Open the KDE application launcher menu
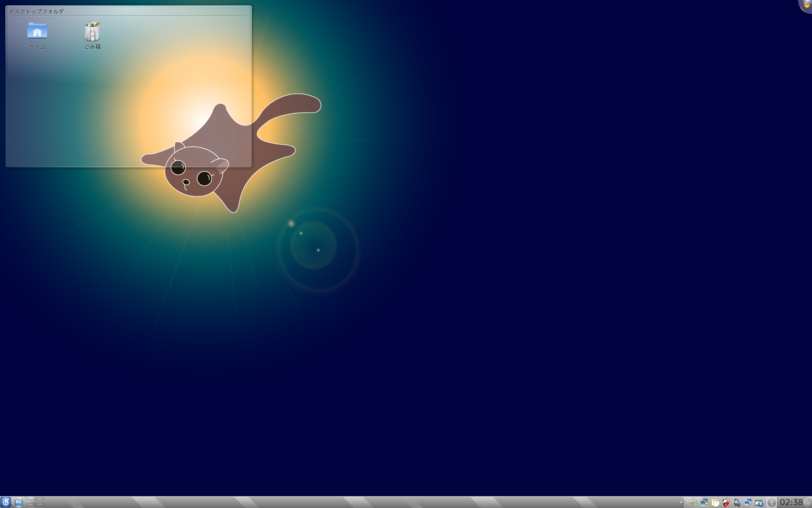Image resolution: width=812 pixels, height=508 pixels. (5, 502)
